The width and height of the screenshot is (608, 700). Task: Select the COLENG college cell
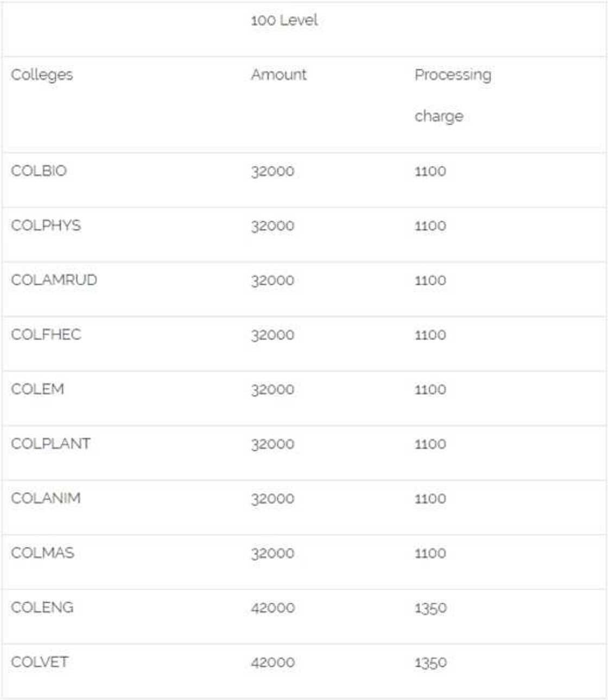click(42, 607)
